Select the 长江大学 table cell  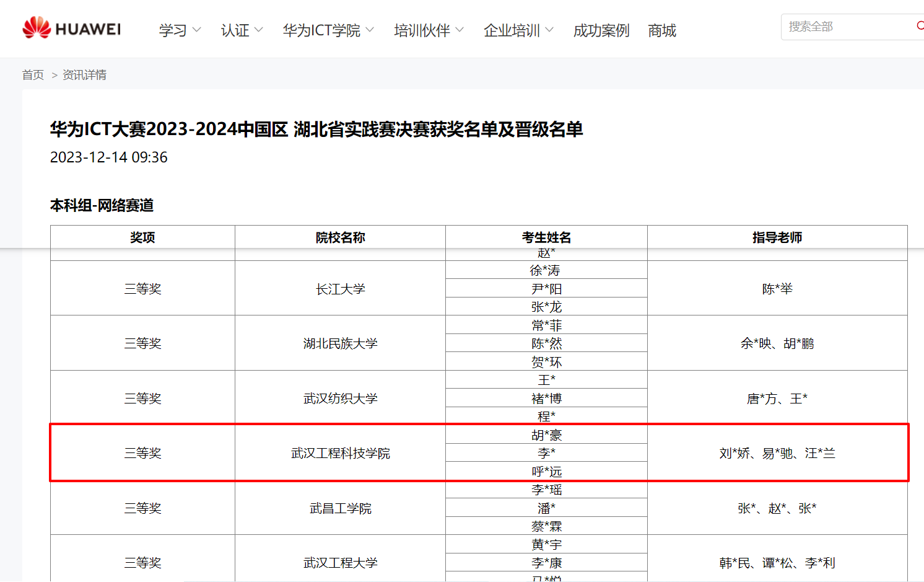pyautogui.click(x=340, y=289)
